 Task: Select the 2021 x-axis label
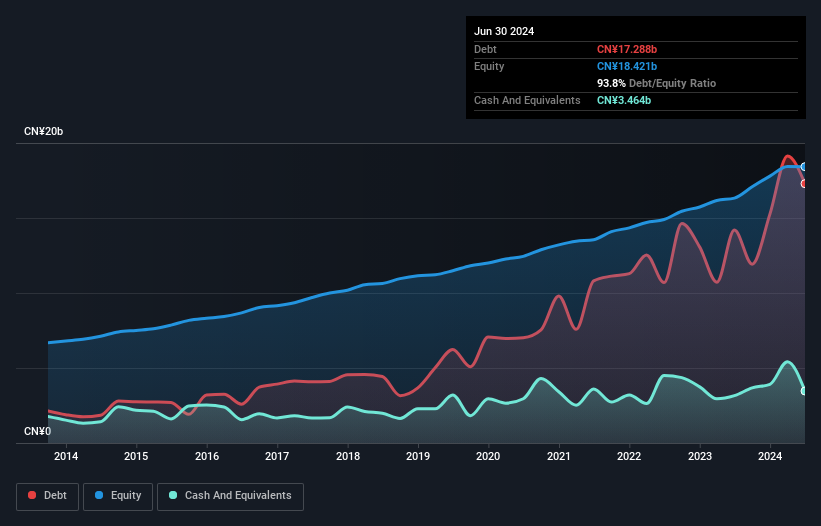pos(559,456)
